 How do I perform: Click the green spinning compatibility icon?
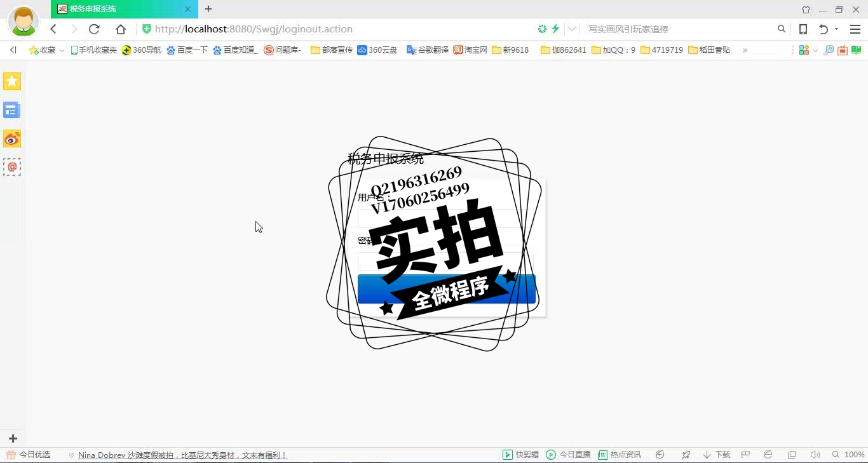(x=542, y=29)
